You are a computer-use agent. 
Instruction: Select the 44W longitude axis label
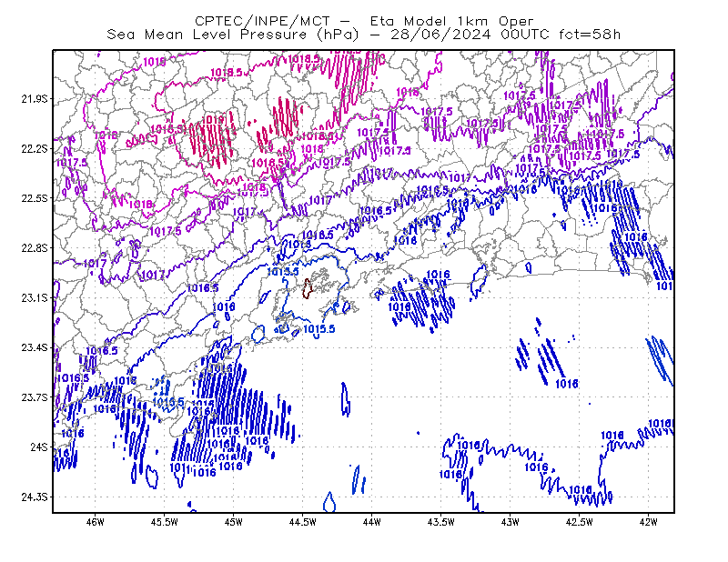tap(372, 522)
